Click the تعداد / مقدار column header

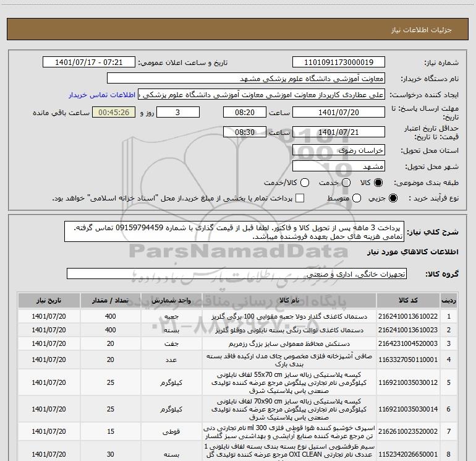111,301
